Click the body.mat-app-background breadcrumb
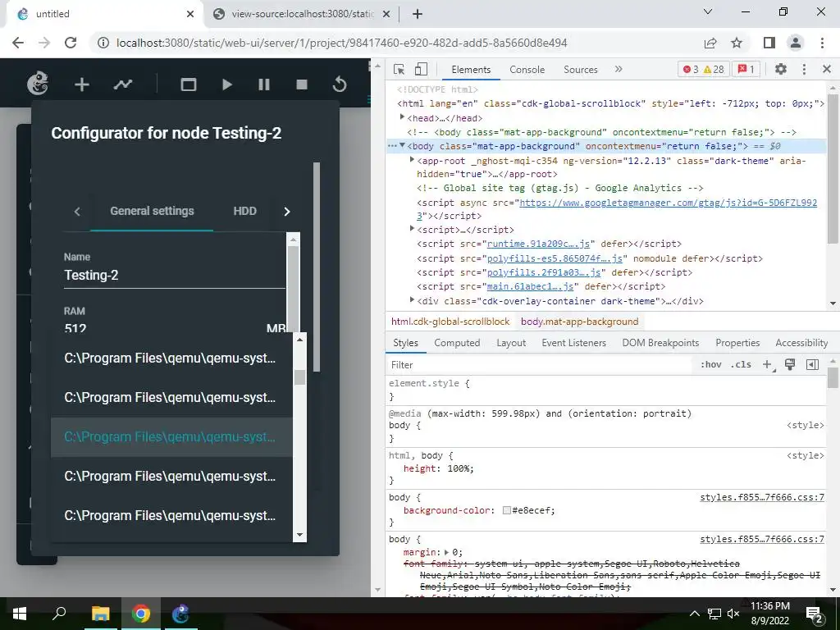Viewport: 840px width, 630px height. [x=580, y=322]
